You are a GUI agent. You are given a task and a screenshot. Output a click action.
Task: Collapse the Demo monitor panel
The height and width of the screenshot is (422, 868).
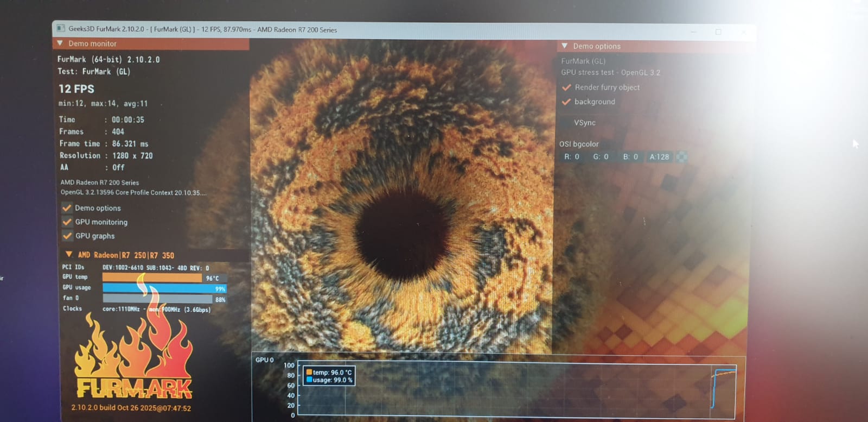coord(60,43)
